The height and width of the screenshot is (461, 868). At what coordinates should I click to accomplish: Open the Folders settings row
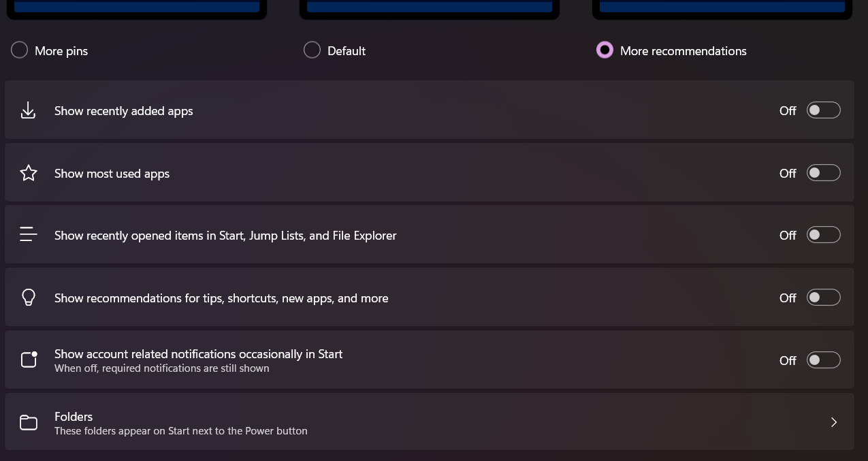(x=430, y=422)
